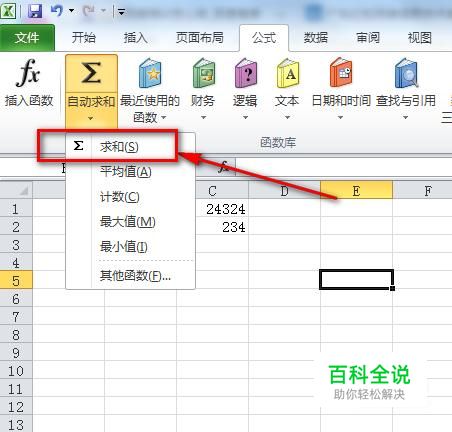
Task: Switch to the 页面布局 (Page Layout) tab
Action: [200, 38]
